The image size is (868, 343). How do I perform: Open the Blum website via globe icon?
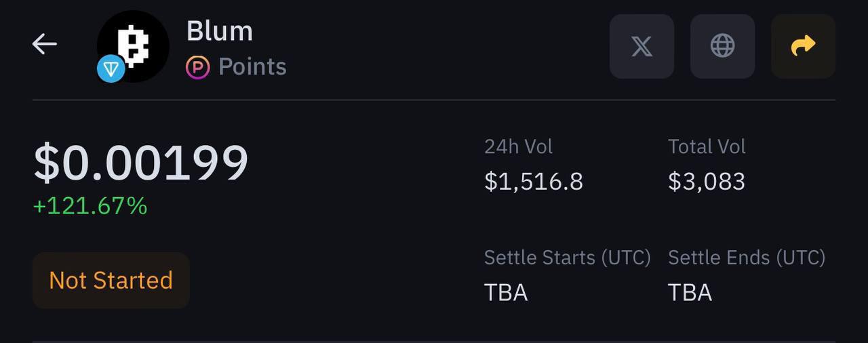pos(722,46)
